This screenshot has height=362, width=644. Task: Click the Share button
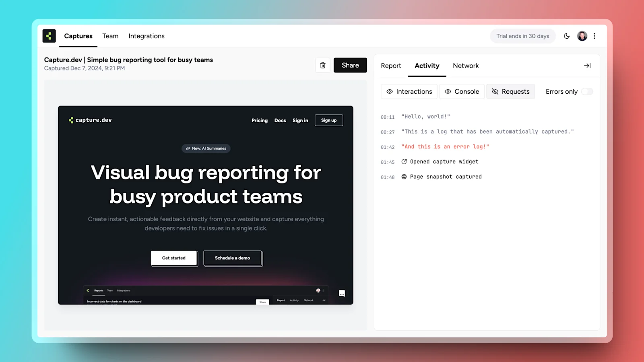point(350,65)
